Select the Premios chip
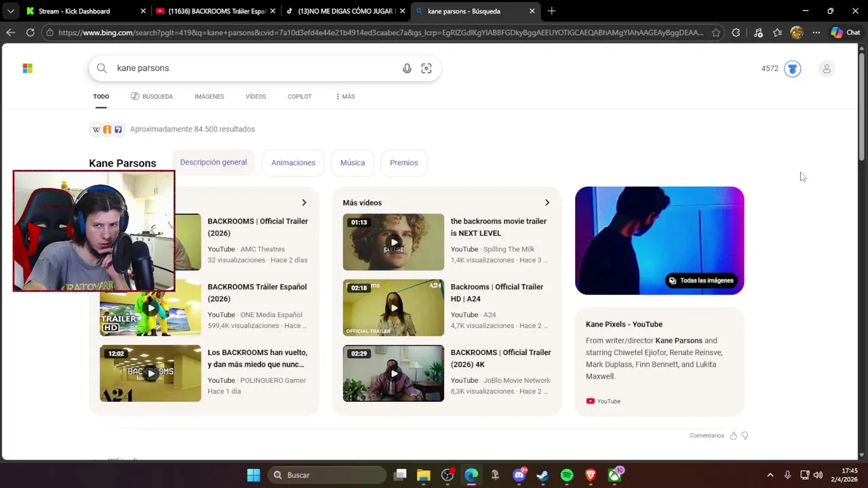This screenshot has width=868, height=488. (403, 163)
